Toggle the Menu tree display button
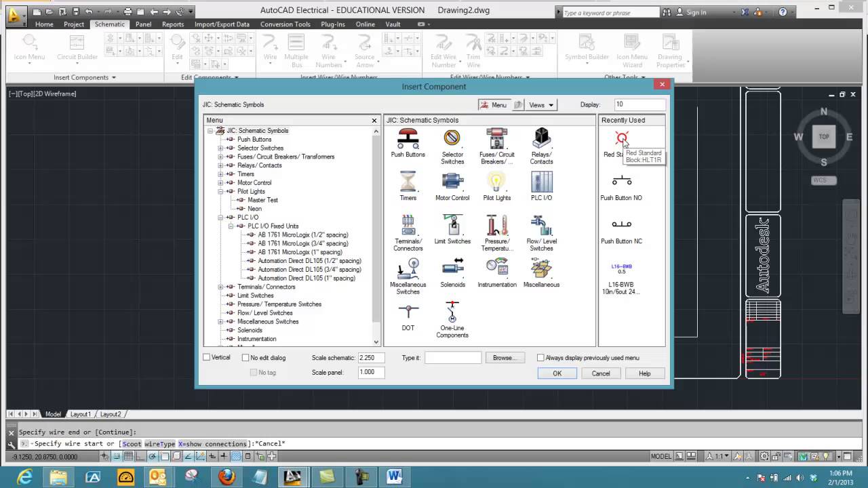This screenshot has height=488, width=868. pos(494,105)
